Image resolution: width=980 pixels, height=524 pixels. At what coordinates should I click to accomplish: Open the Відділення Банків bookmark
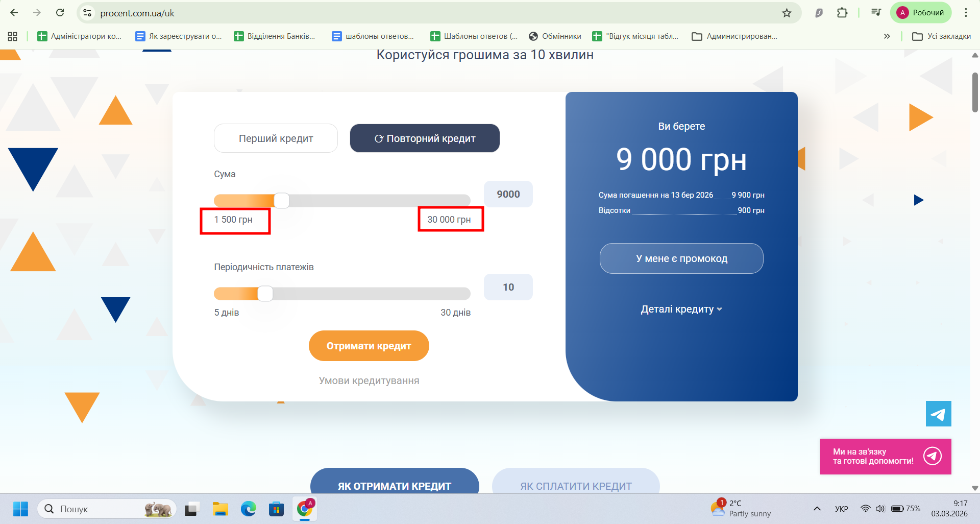click(275, 36)
